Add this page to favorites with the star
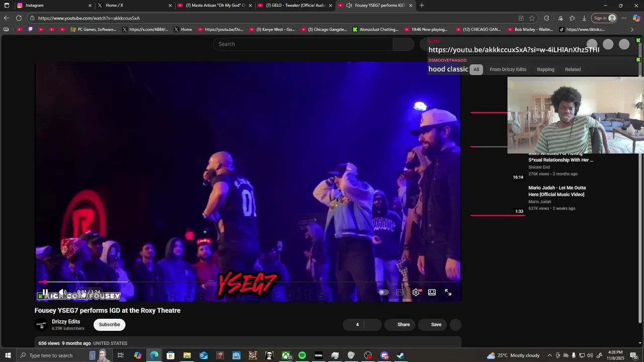The image size is (644, 362). [x=532, y=18]
